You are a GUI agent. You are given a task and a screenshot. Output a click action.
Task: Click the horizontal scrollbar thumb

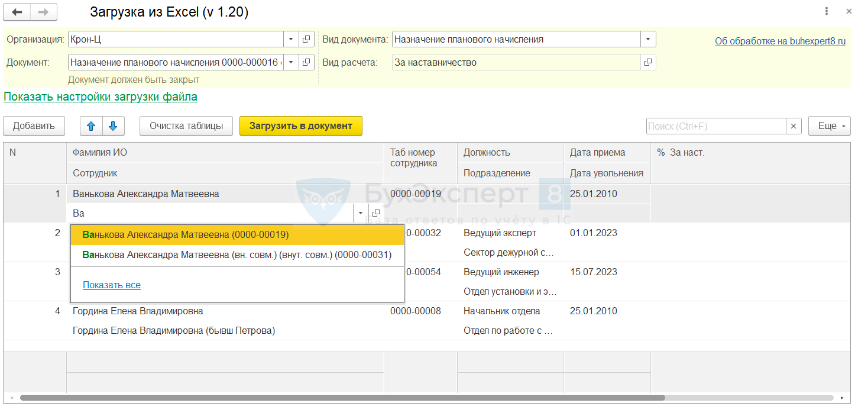(x=342, y=398)
